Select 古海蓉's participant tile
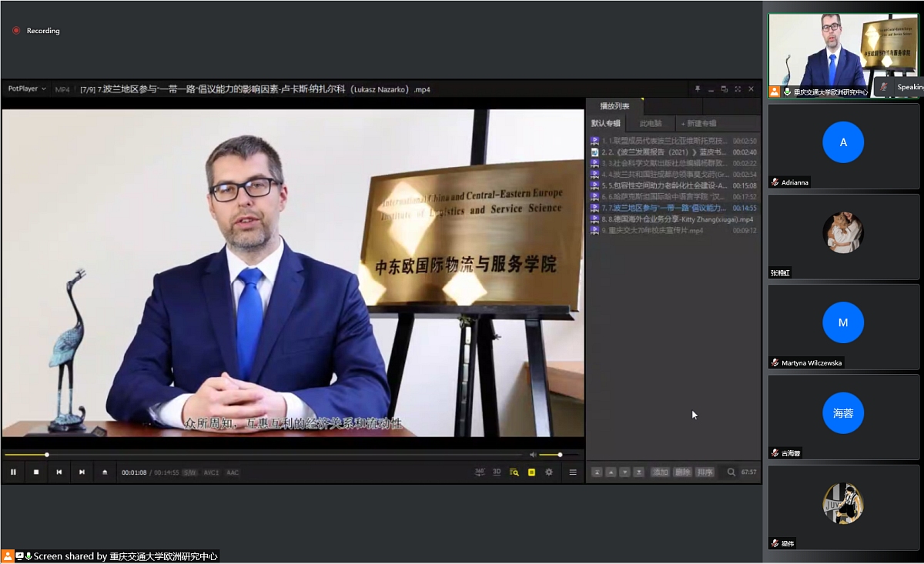Image resolution: width=924 pixels, height=564 pixels. [843, 418]
